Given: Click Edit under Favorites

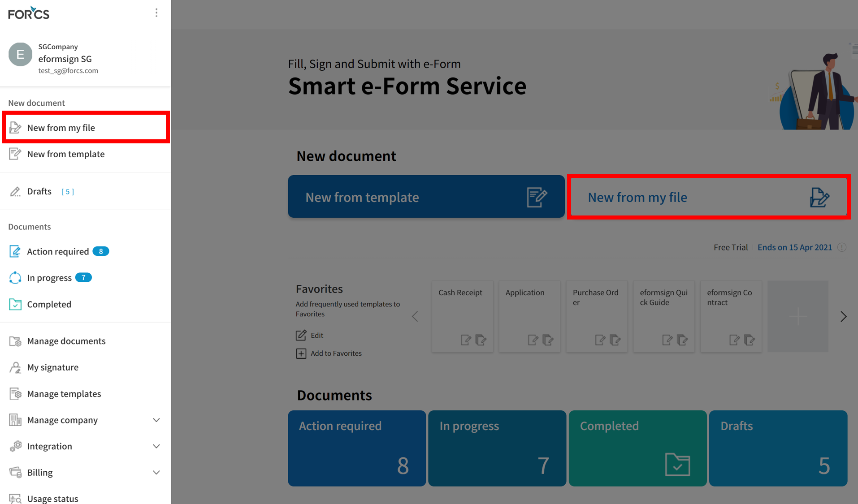Looking at the screenshot, I should click(x=310, y=335).
